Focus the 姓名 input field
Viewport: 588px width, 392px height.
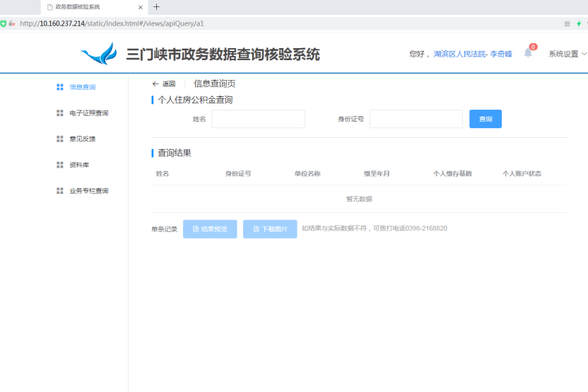click(x=258, y=119)
